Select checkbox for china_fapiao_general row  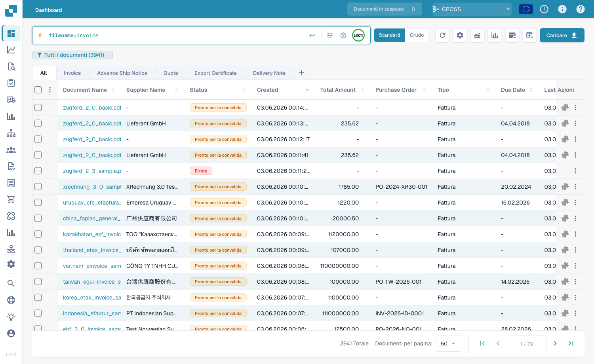[38, 218]
